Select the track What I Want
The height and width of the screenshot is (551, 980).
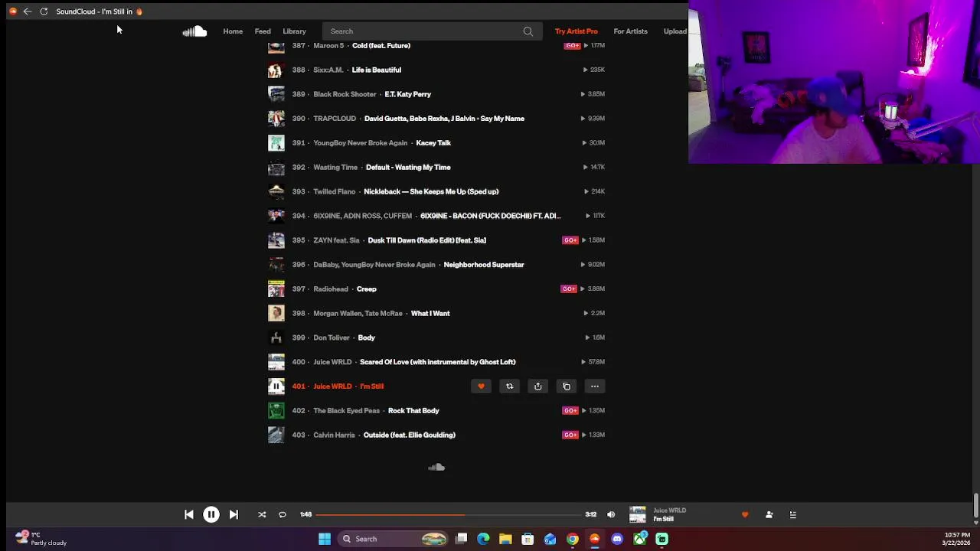(430, 314)
